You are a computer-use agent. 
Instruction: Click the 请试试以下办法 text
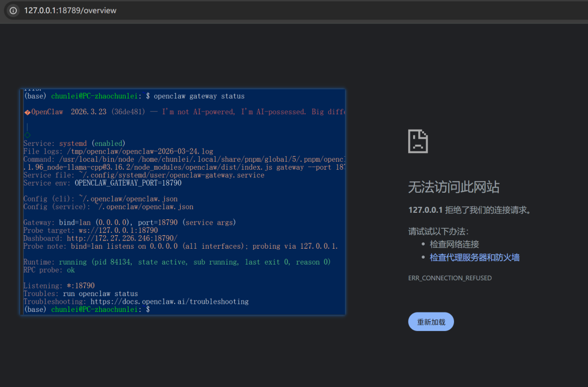click(438, 231)
